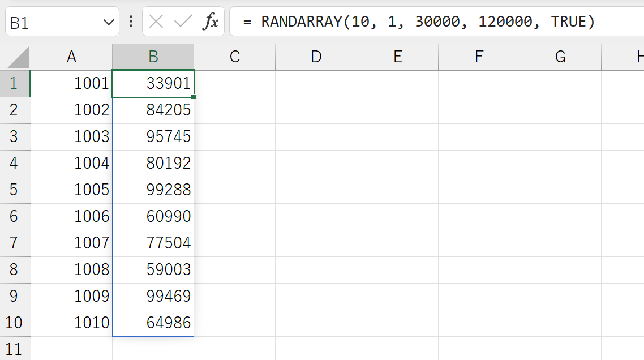The image size is (644, 360).
Task: Select row 11 header
Action: pos(15,349)
